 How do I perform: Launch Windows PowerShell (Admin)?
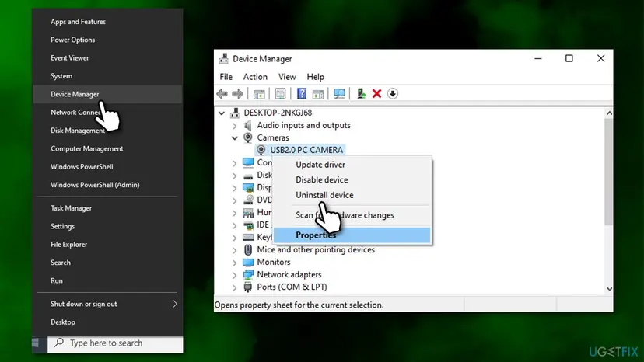coord(107,185)
